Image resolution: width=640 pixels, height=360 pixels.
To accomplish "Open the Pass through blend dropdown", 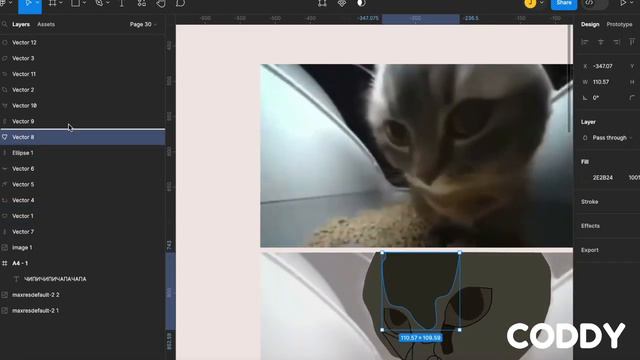I will click(x=612, y=138).
